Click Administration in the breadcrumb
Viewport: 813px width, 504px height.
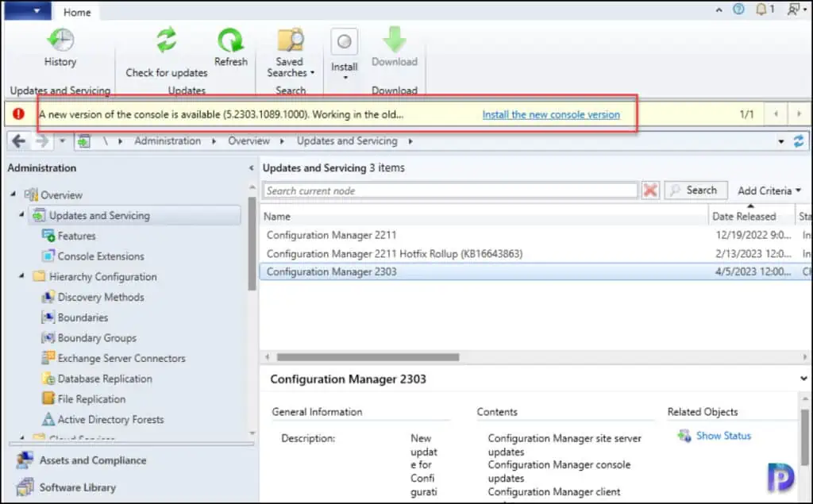tap(168, 141)
